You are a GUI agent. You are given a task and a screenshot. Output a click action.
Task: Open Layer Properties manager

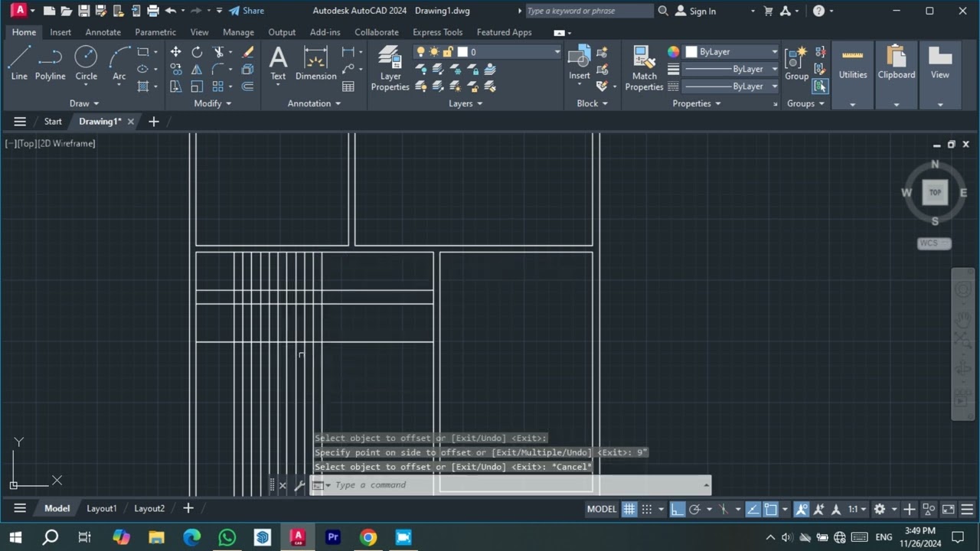[x=390, y=68]
